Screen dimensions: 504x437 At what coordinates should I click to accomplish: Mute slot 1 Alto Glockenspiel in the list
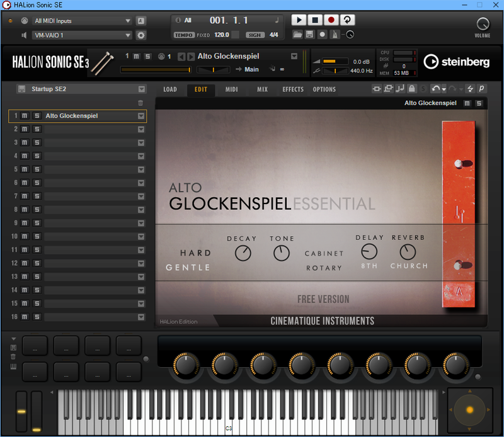pos(25,116)
